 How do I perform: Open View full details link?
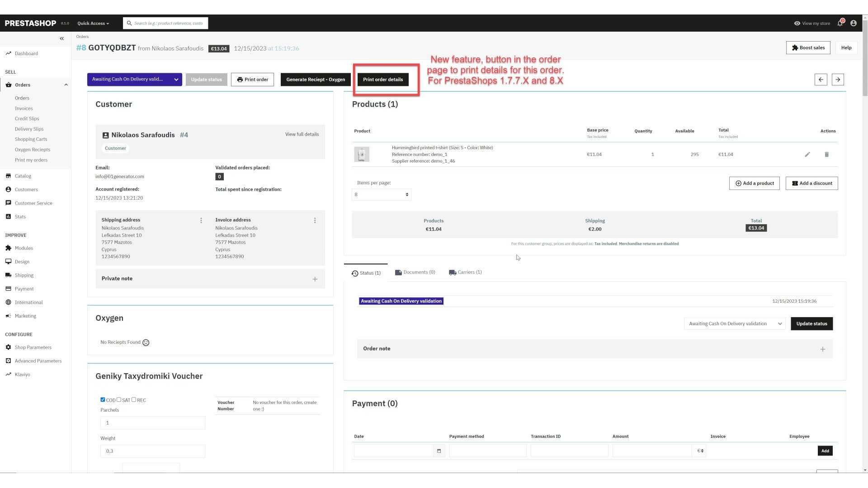302,134
